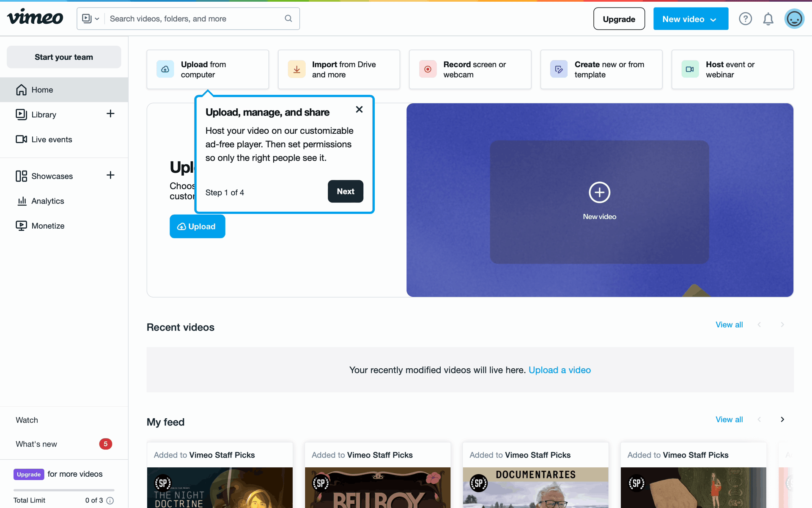812x508 pixels.
Task: Select Create new or from template
Action: (601, 69)
